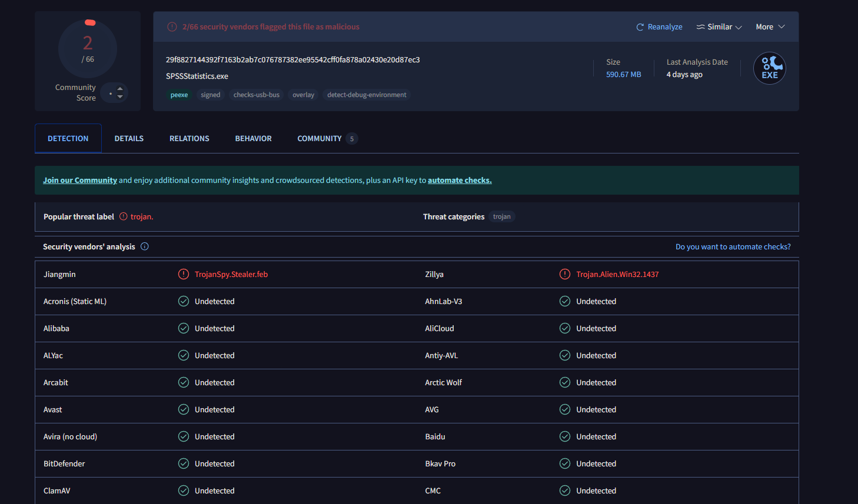The image size is (858, 504).
Task: Follow the Join our Community link
Action: pos(80,180)
